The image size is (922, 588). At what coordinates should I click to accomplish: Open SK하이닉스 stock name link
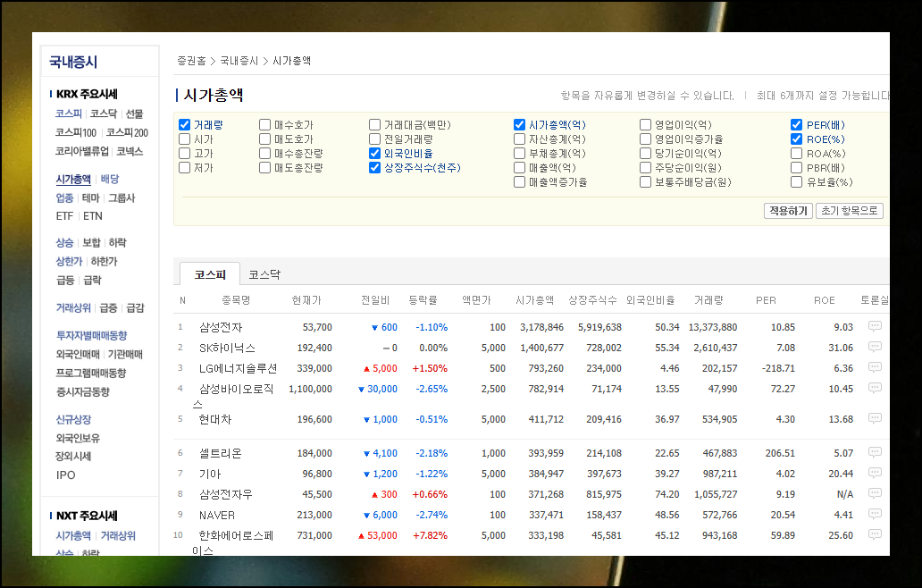tap(227, 348)
